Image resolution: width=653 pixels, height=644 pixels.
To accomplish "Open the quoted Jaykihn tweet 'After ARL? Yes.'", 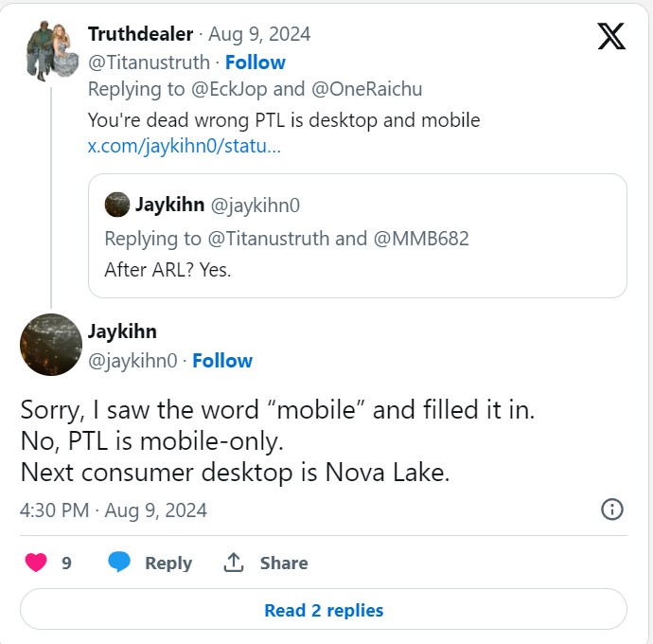I will pyautogui.click(x=358, y=236).
